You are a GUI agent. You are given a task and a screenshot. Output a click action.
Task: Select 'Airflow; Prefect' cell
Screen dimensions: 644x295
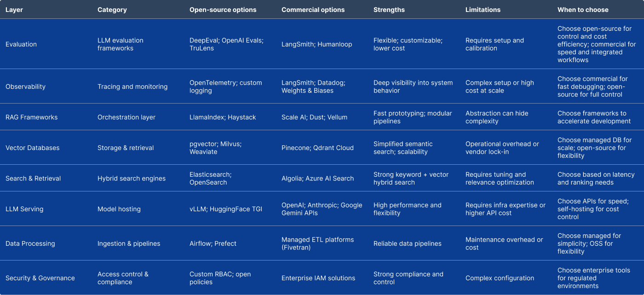(213, 243)
